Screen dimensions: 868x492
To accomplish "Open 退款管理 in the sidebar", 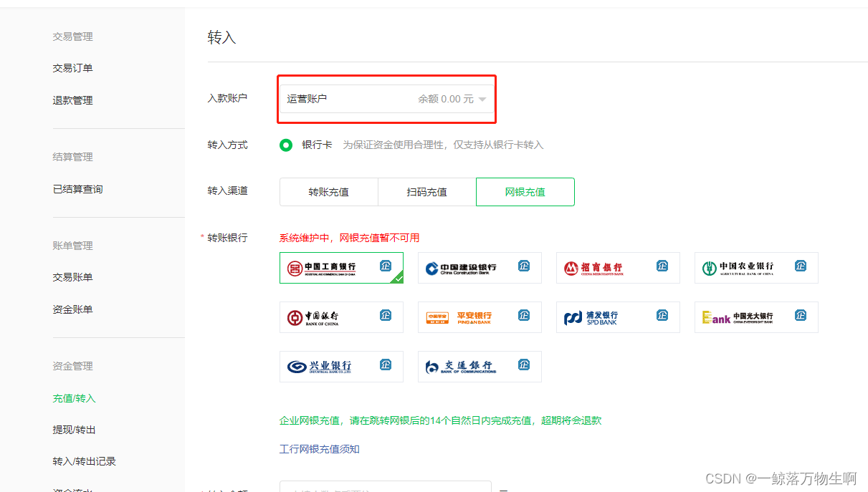I will [72, 100].
